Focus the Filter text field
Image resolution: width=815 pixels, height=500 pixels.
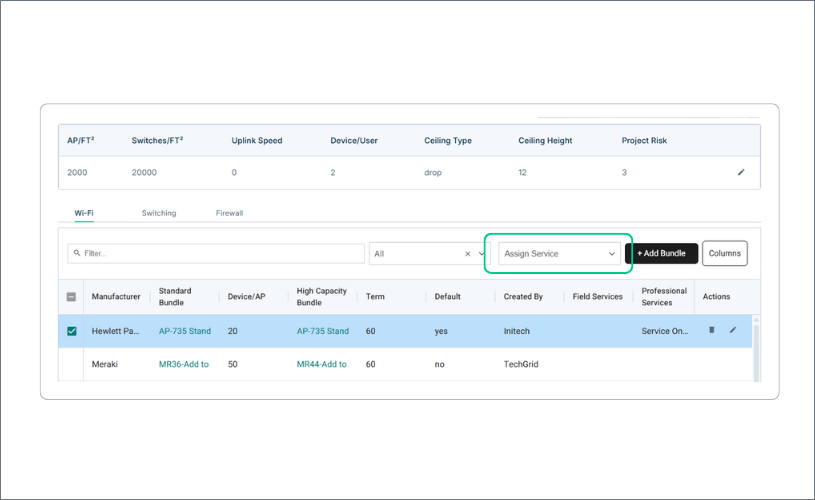[216, 254]
